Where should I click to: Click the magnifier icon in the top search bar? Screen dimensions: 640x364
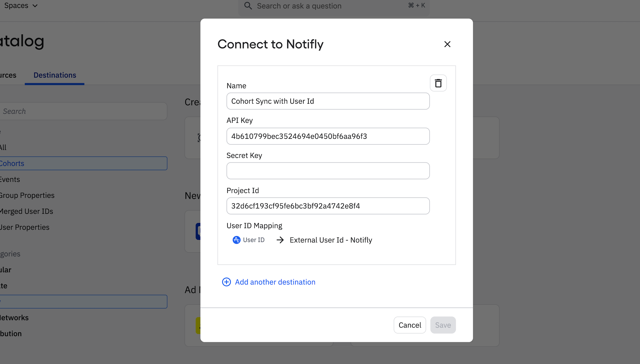pos(248,6)
